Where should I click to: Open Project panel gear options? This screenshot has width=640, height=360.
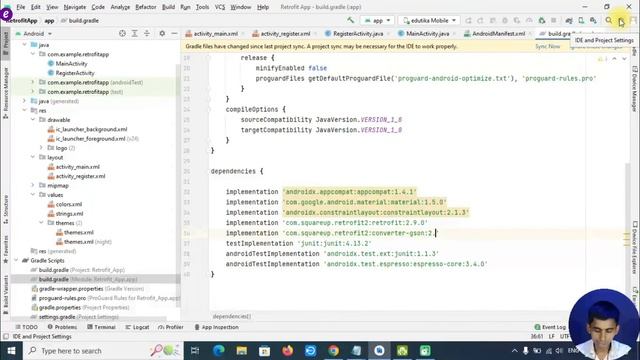162,33
